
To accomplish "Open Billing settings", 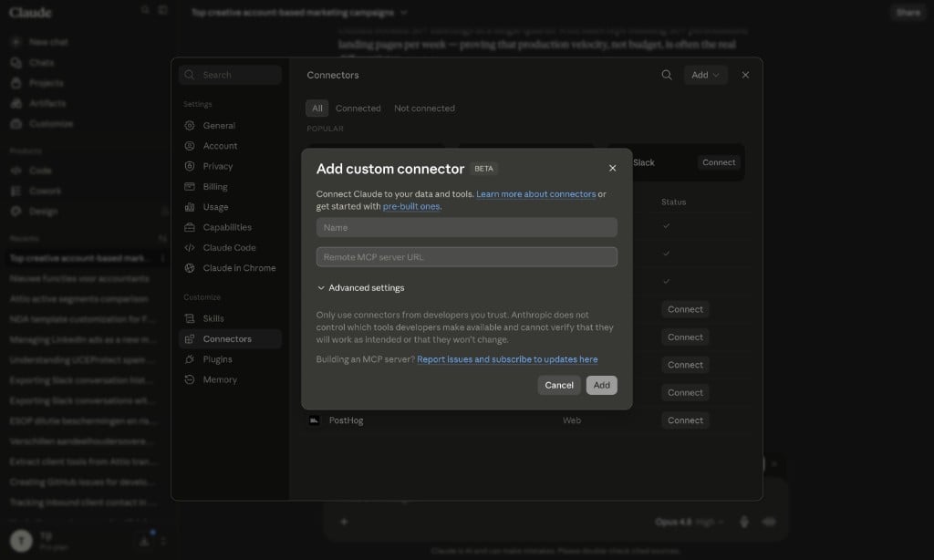I will tap(230, 186).
